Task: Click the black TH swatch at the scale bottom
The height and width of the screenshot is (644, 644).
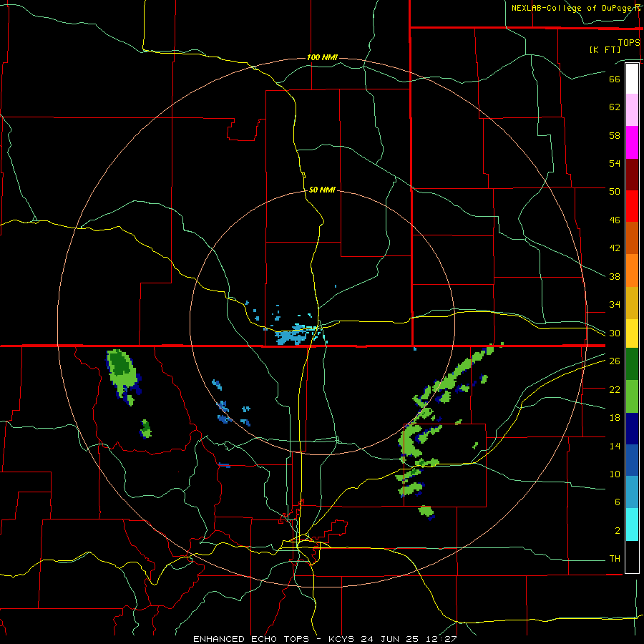Action: tap(632, 557)
